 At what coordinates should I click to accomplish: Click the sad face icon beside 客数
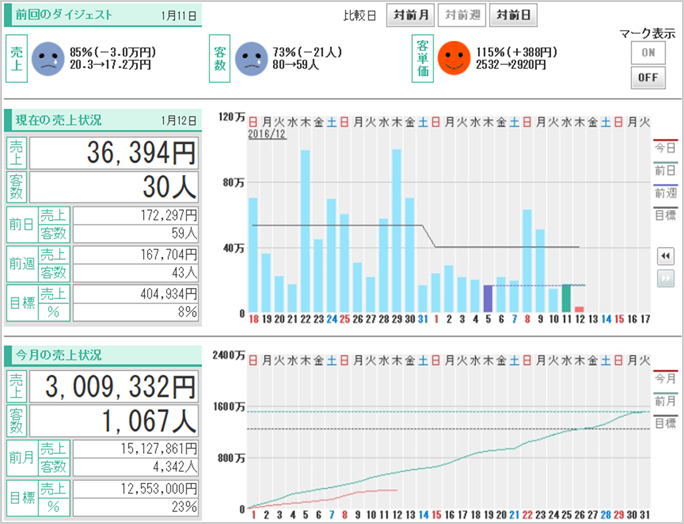pyautogui.click(x=251, y=58)
